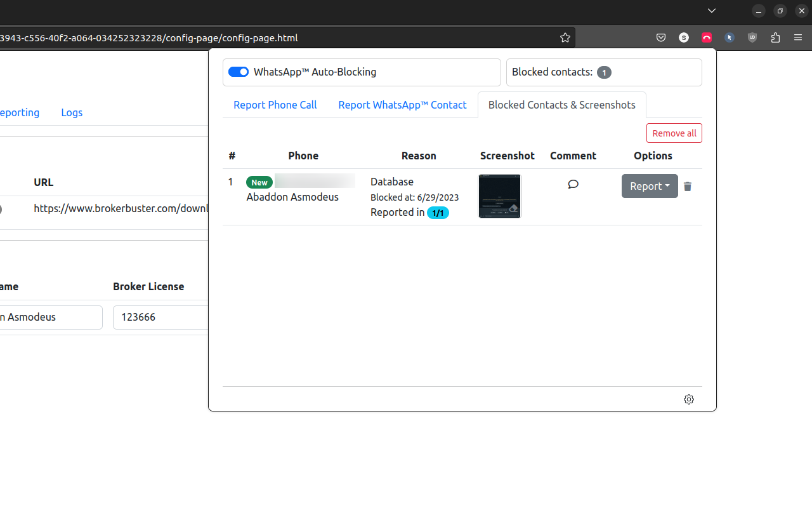
Task: Expand the Report dropdown for Abaddon Asmodeus
Action: 650,186
